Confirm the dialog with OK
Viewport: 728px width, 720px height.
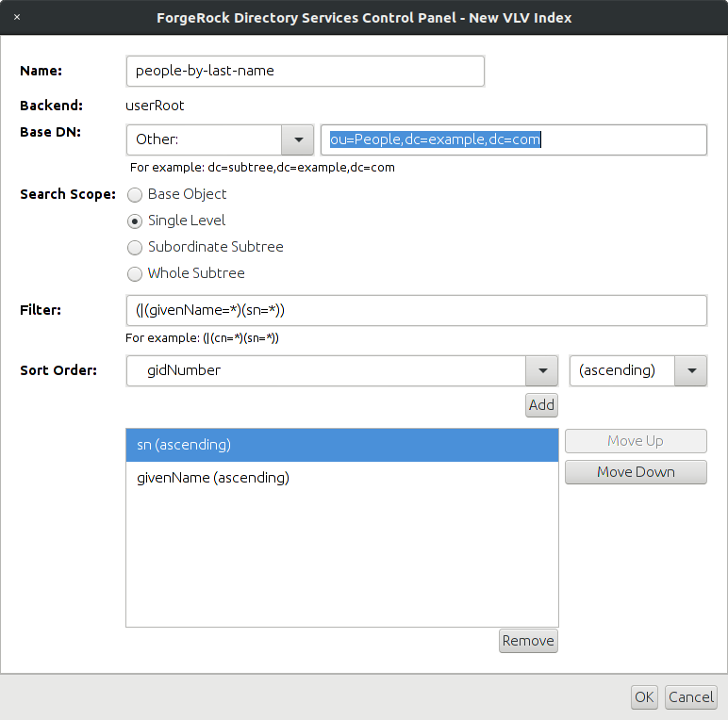[644, 697]
